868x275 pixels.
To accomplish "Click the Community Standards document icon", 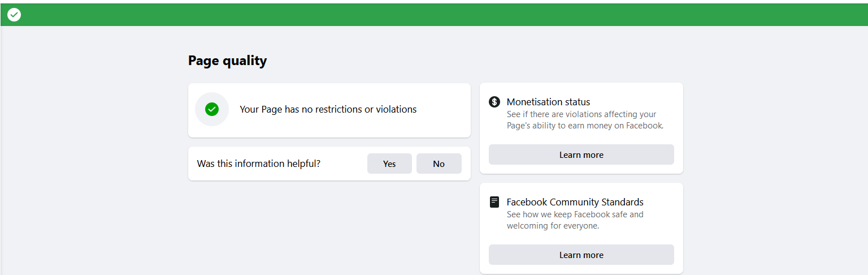I will point(494,202).
